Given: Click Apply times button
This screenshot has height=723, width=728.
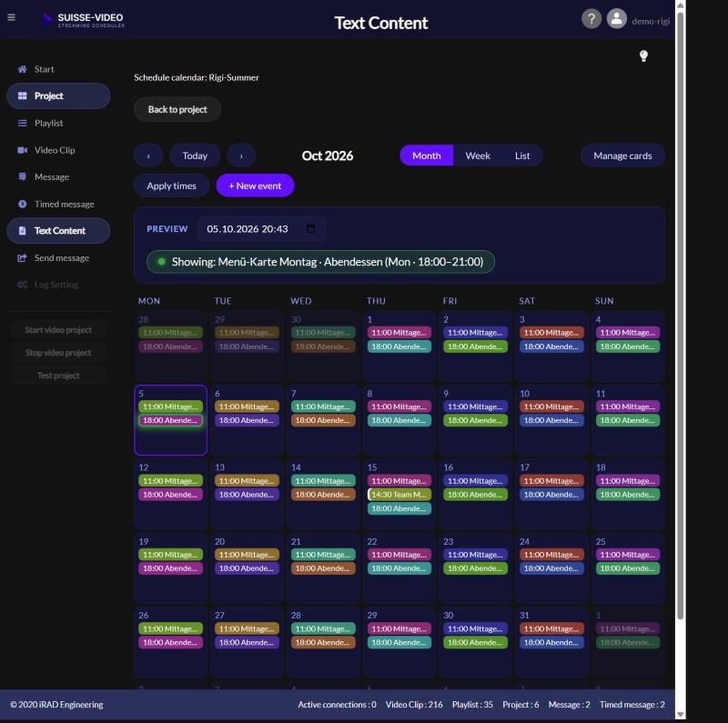Looking at the screenshot, I should [171, 186].
